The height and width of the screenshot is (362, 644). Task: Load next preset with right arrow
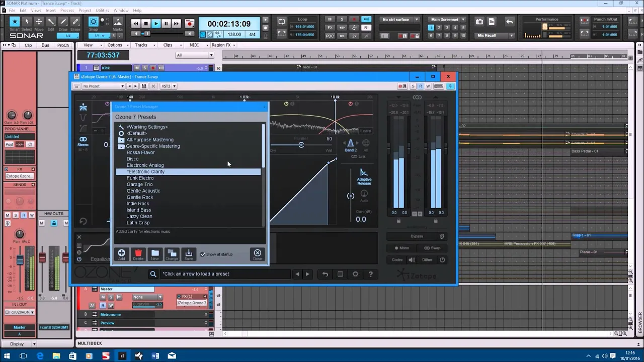(307, 274)
